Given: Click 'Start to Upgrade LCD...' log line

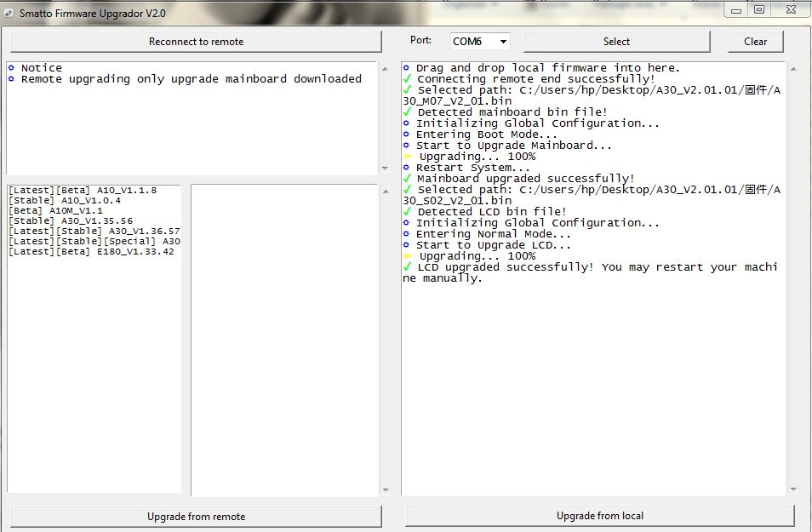Looking at the screenshot, I should click(x=487, y=245).
